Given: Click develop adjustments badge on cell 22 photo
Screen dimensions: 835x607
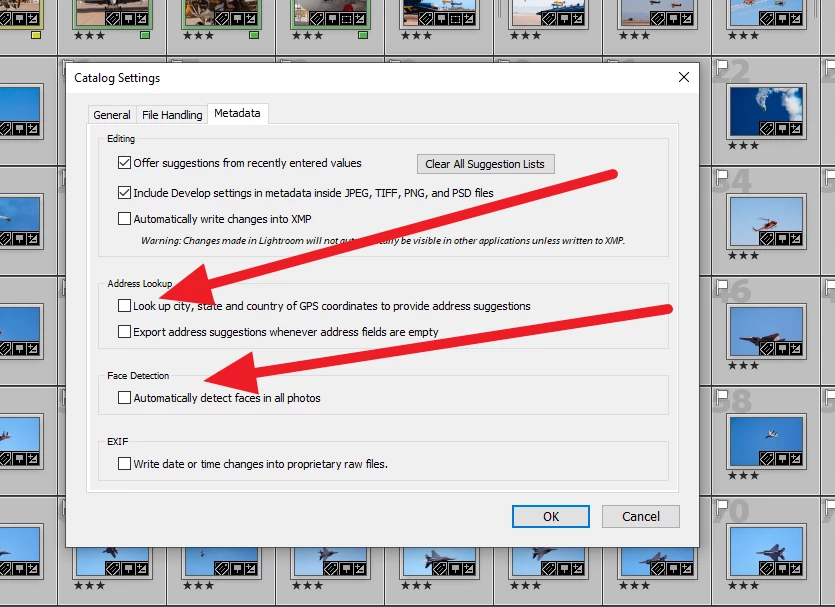Looking at the screenshot, I should coord(795,129).
